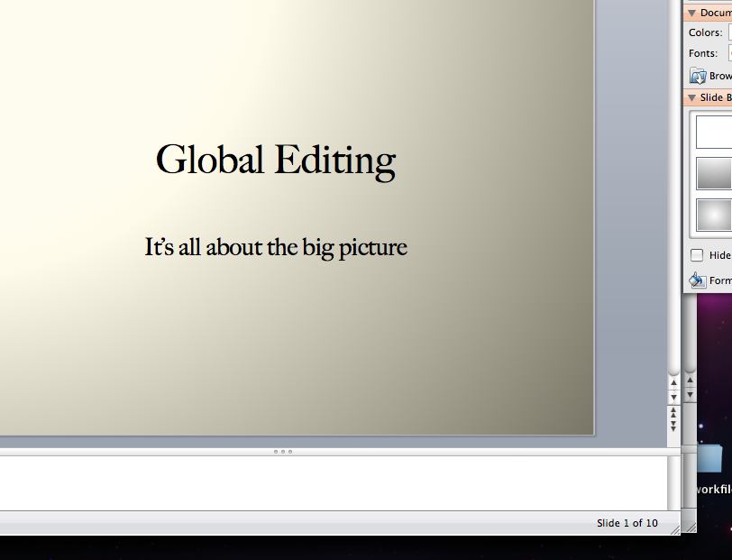The image size is (732, 560).
Task: Click the slide pane vertical scrollbar track
Action: coord(673,187)
